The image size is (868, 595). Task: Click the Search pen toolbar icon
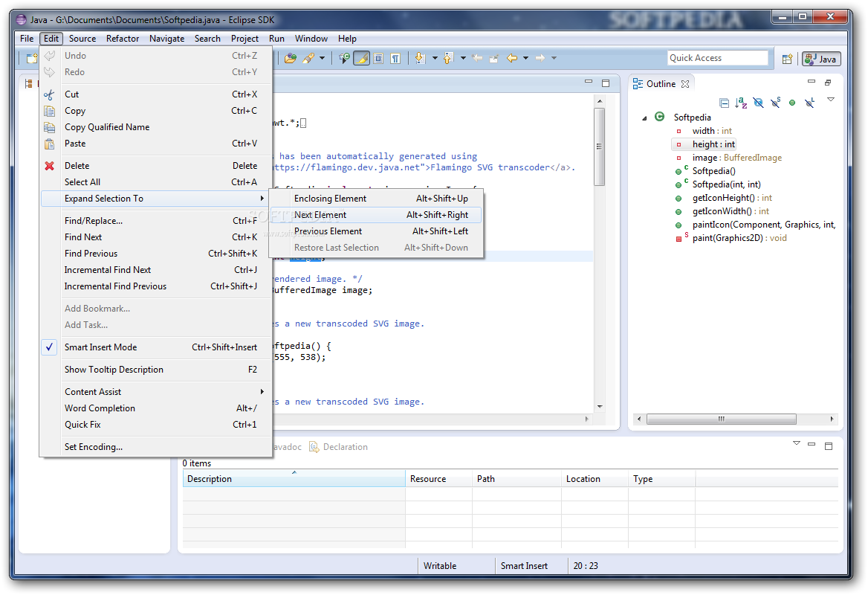click(x=308, y=58)
